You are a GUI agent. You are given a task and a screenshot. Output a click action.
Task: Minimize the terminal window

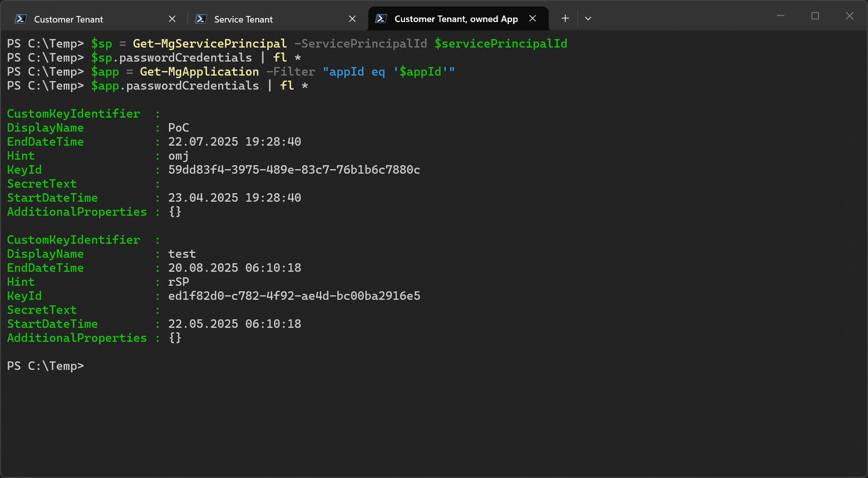pos(780,16)
